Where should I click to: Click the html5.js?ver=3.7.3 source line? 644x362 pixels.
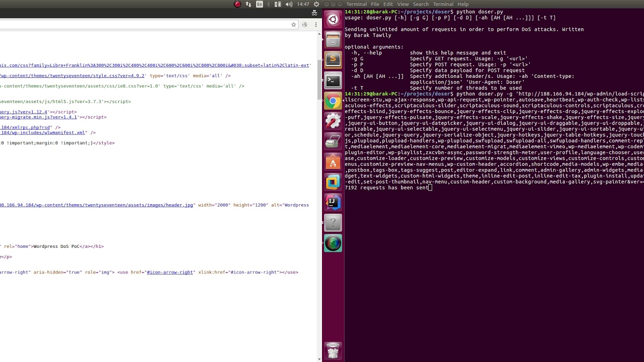pos(65,102)
